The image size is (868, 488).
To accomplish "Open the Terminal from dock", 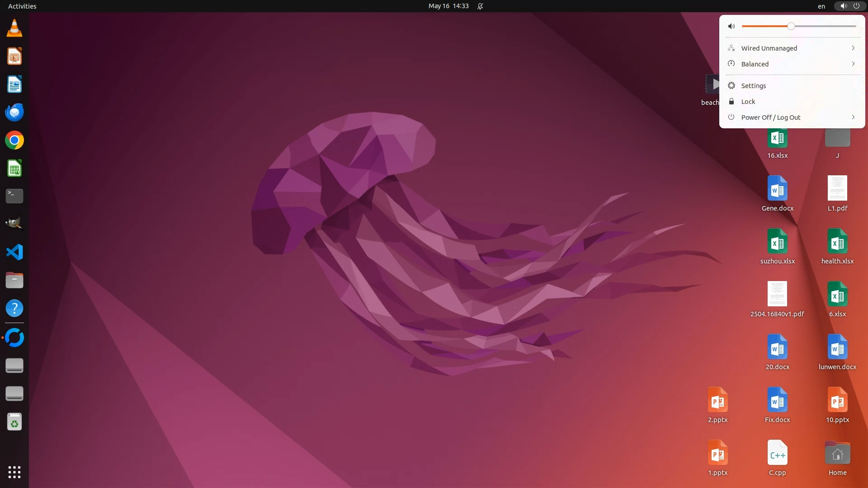I will [14, 196].
